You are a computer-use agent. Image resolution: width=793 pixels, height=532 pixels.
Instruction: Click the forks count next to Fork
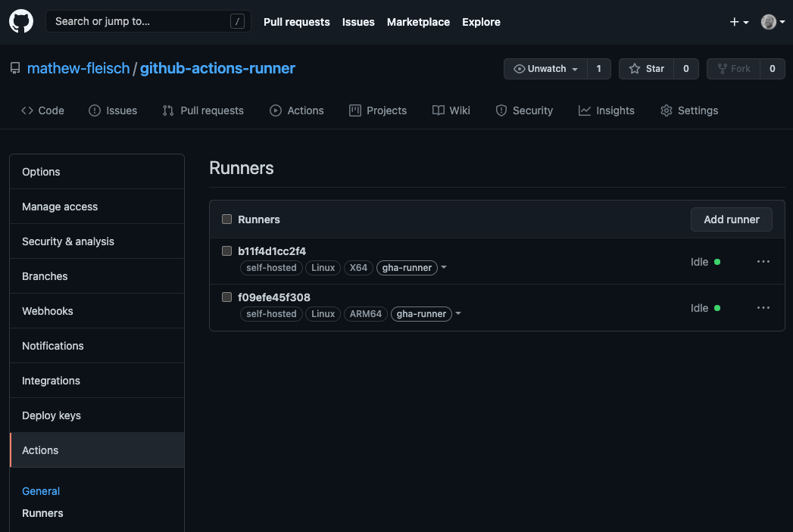click(773, 69)
